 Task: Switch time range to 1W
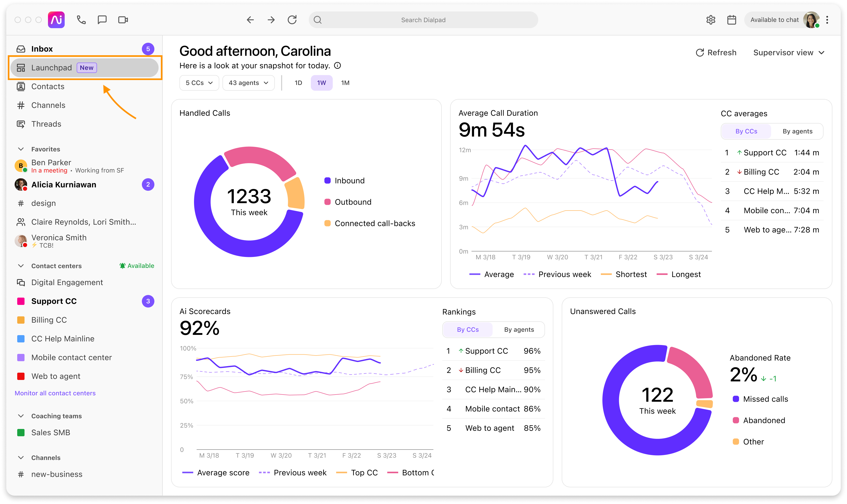(321, 83)
